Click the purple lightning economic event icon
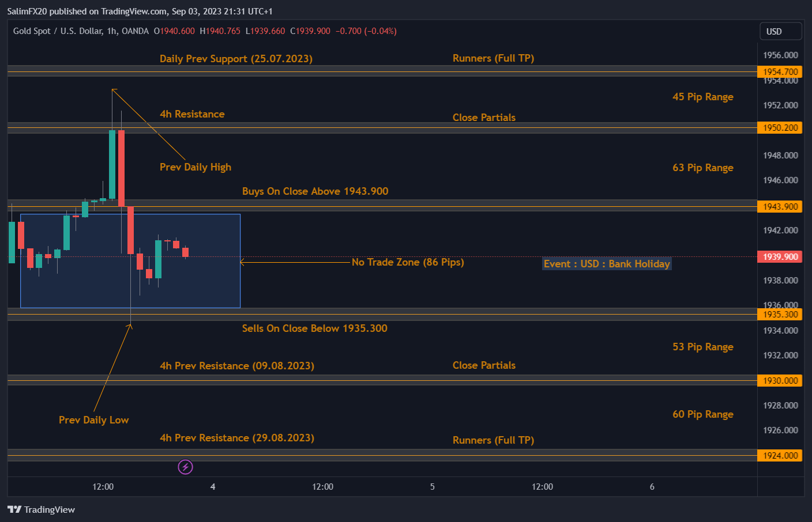The width and height of the screenshot is (812, 522). 185,467
